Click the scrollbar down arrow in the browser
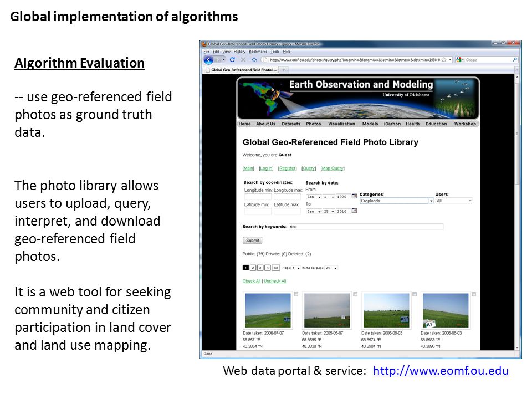The width and height of the screenshot is (532, 399). [517, 348]
